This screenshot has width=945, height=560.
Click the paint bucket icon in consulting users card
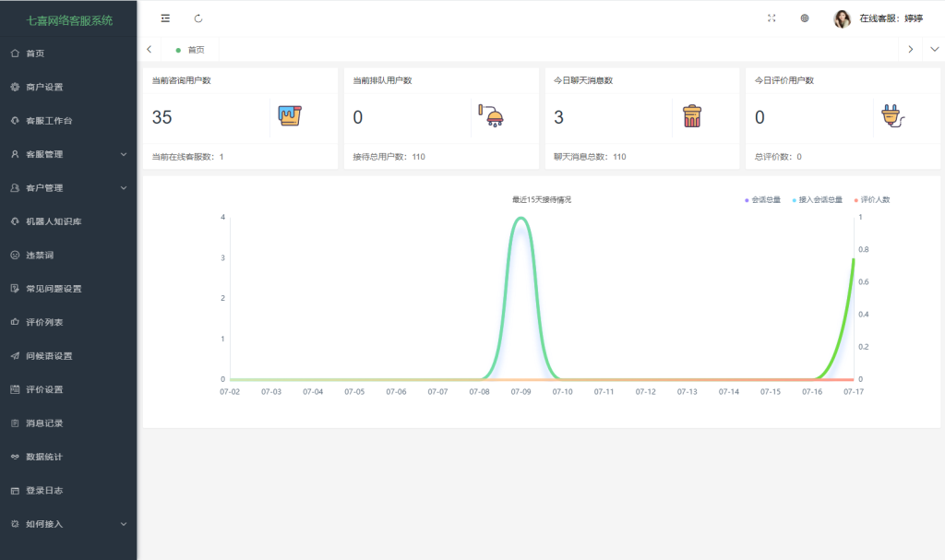pyautogui.click(x=290, y=116)
